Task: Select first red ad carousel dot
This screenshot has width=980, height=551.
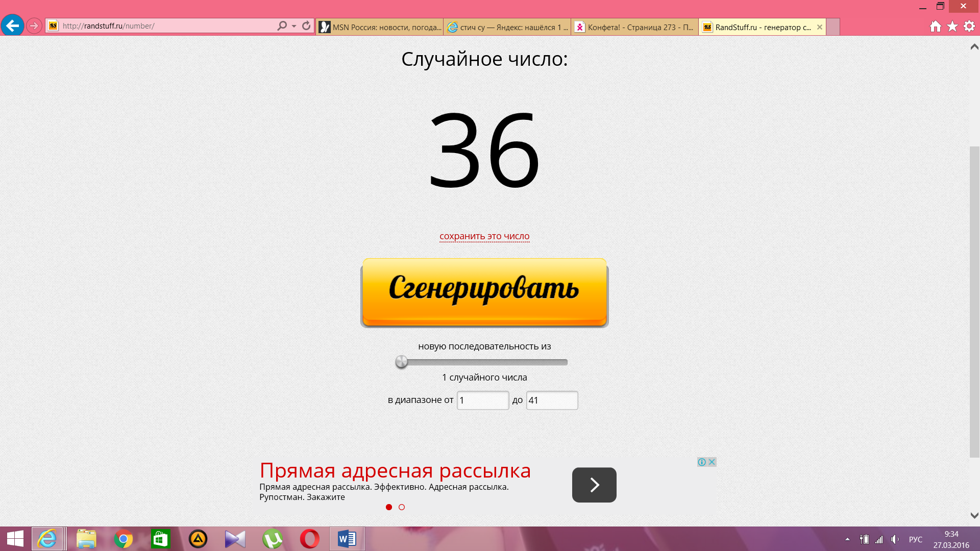Action: [389, 507]
